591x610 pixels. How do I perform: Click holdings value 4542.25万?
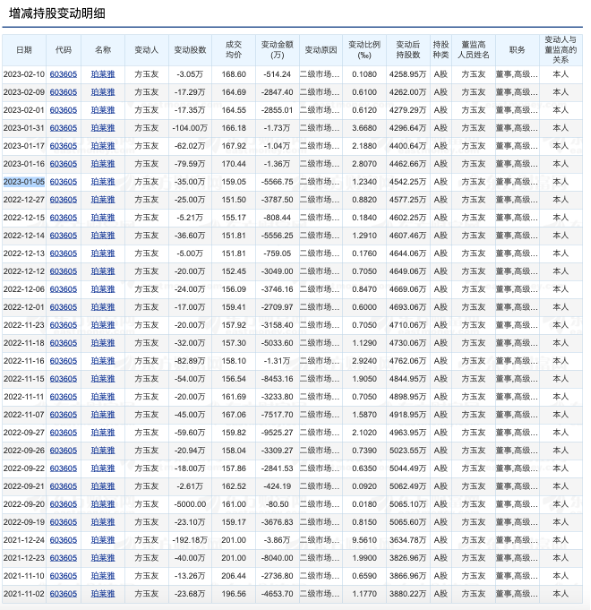point(408,182)
